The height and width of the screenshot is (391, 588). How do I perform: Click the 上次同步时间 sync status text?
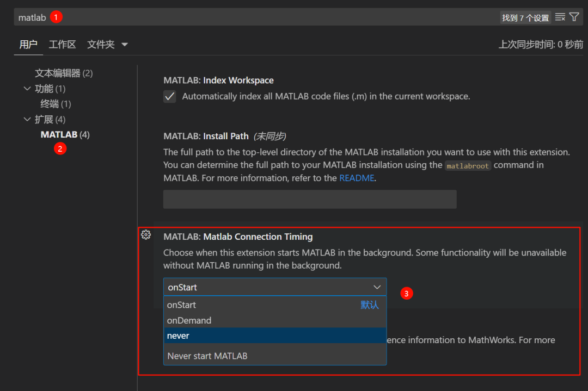tap(541, 45)
